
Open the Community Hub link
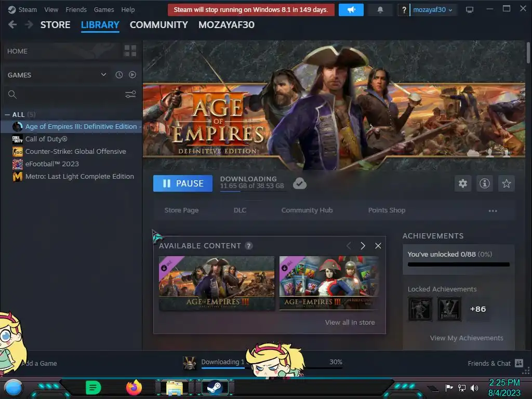[x=307, y=210]
